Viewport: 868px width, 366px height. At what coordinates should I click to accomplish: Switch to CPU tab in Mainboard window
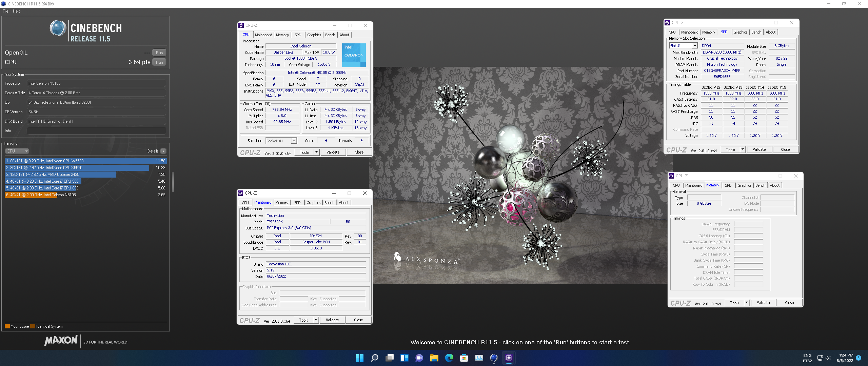(245, 203)
